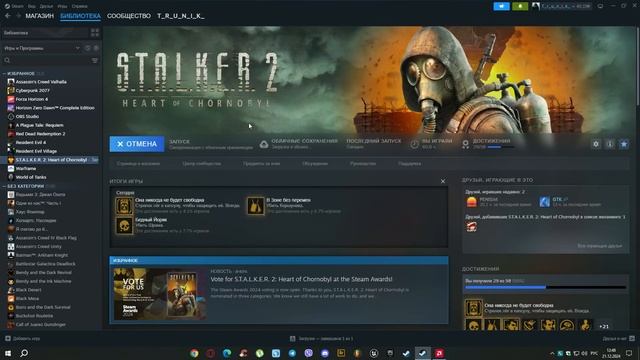This screenshot has height=360, width=640.
Task: Open game info icon
Action: [610, 144]
